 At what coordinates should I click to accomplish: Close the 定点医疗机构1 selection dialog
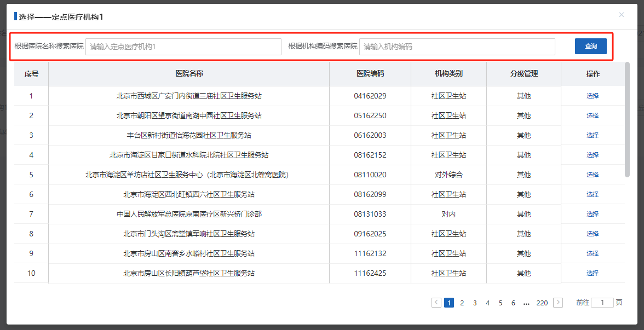tap(622, 15)
